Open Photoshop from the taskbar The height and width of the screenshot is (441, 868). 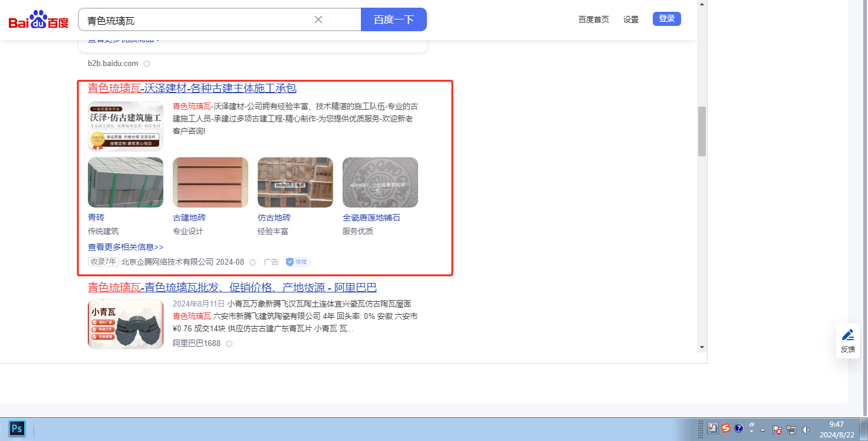(17, 429)
